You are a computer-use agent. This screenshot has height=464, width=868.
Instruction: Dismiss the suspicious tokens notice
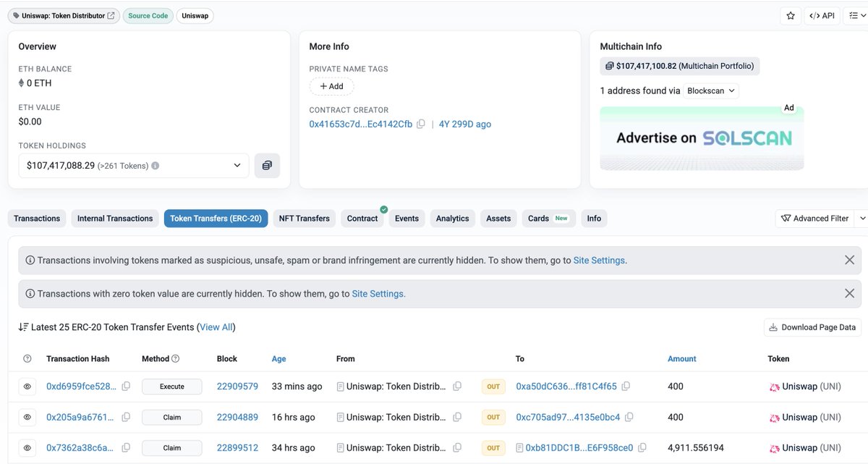pyautogui.click(x=850, y=260)
